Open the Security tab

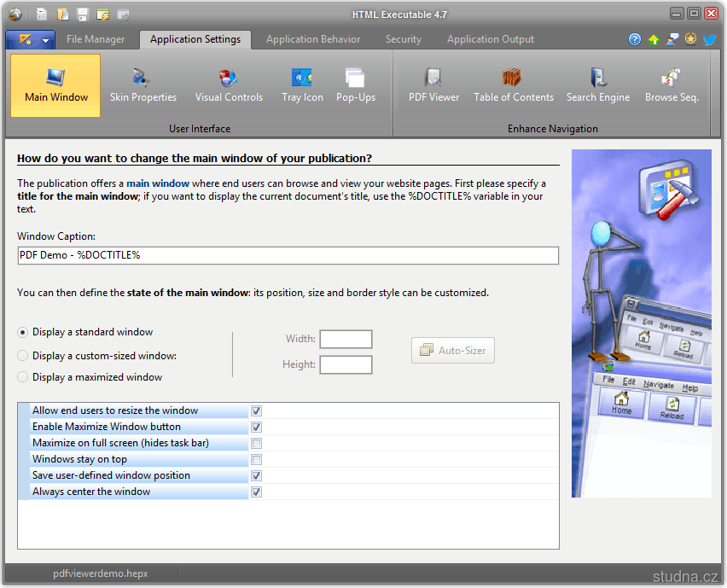click(x=403, y=39)
